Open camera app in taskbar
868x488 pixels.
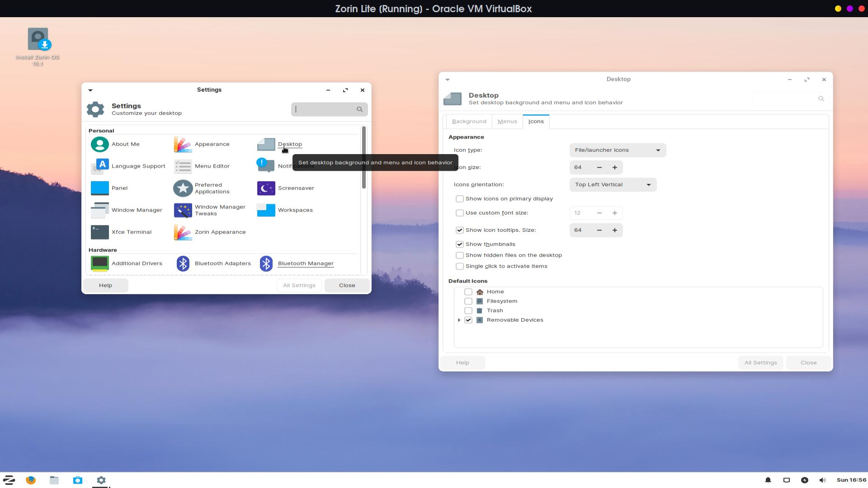click(77, 480)
